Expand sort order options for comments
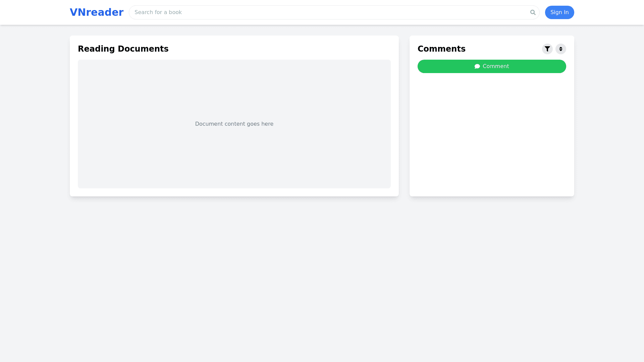Image resolution: width=644 pixels, height=362 pixels. click(560, 49)
